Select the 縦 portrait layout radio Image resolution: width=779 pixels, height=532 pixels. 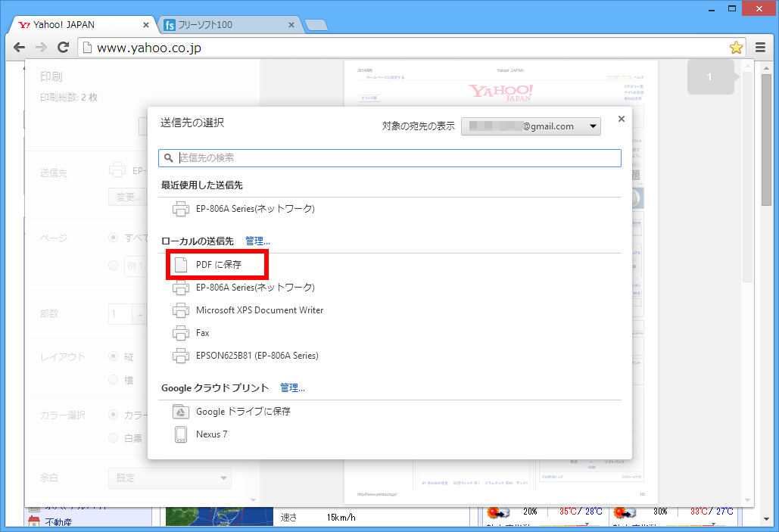(114, 356)
